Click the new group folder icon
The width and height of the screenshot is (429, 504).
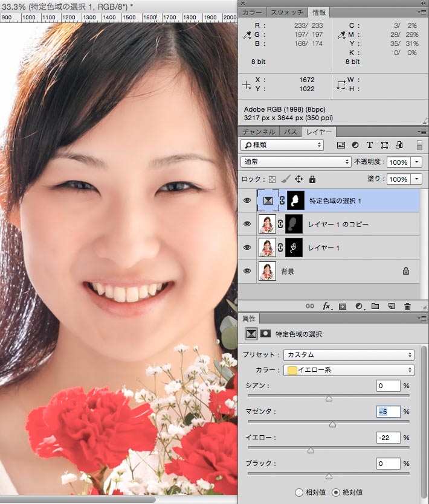[x=375, y=307]
